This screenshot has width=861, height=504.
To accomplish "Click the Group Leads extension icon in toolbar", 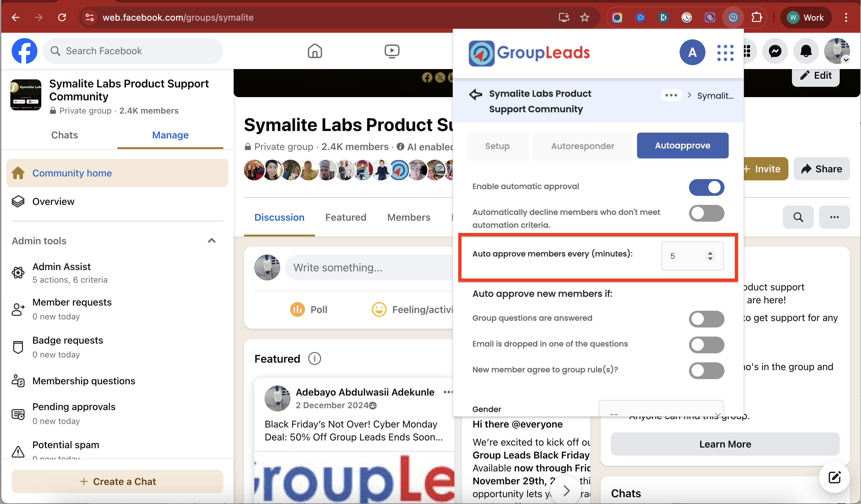I will pos(733,17).
